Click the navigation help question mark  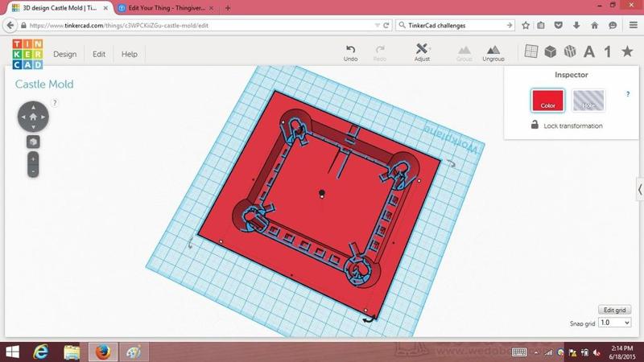(x=55, y=103)
